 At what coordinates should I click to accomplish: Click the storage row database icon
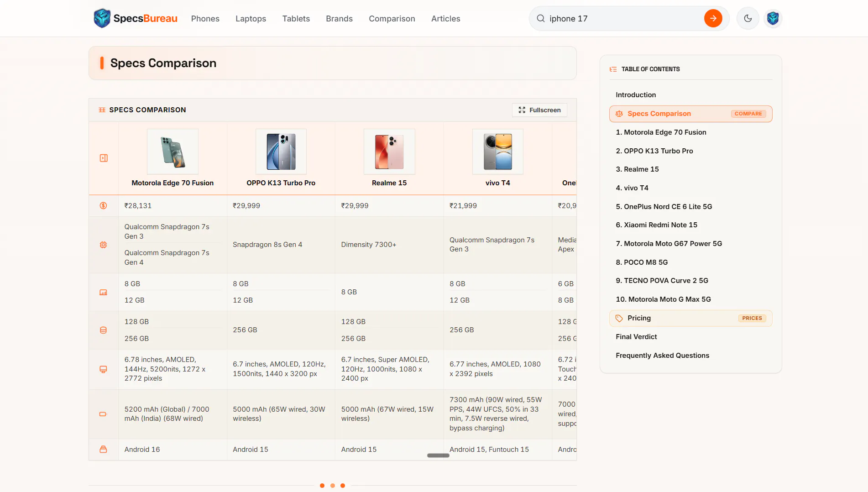coord(104,330)
